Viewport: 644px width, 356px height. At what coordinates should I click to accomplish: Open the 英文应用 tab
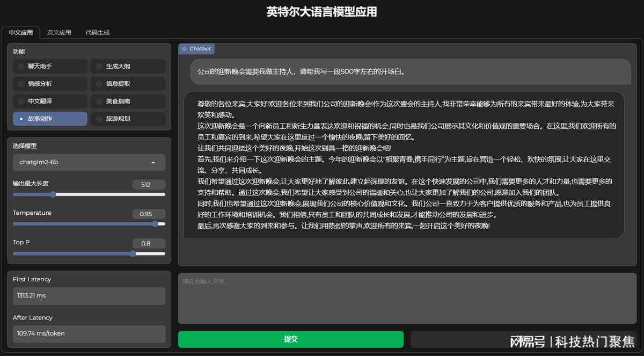(x=59, y=32)
